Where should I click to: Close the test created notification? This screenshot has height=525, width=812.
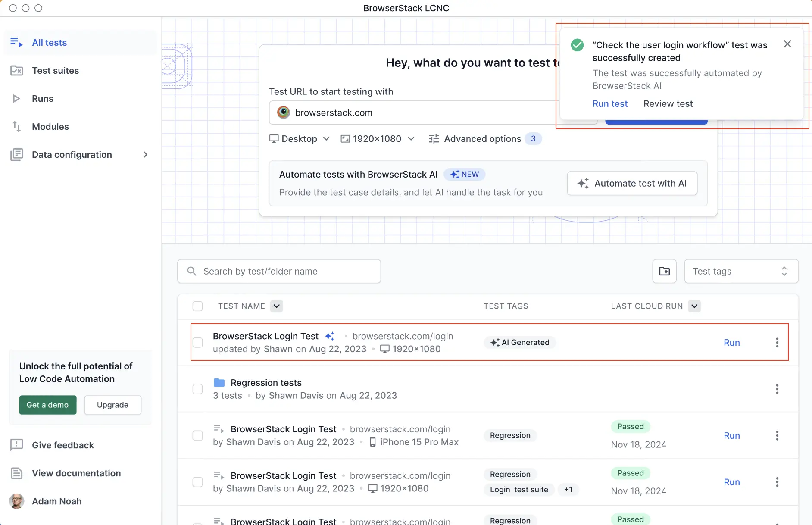[787, 44]
